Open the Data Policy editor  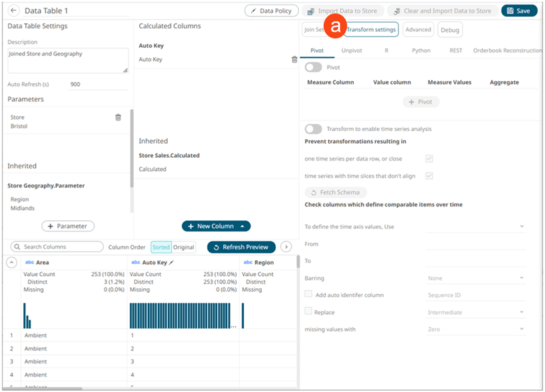(271, 11)
